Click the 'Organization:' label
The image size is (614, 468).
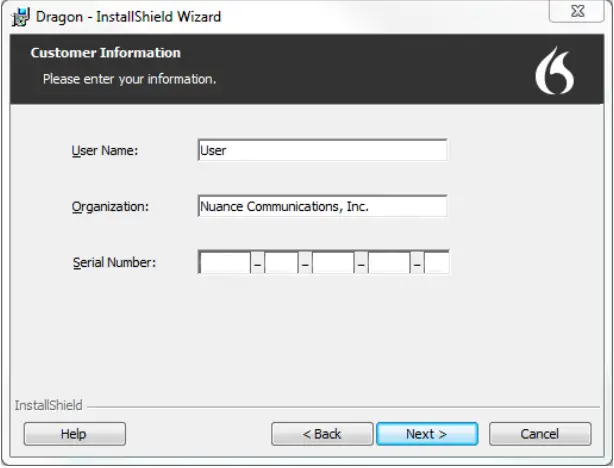coord(110,207)
